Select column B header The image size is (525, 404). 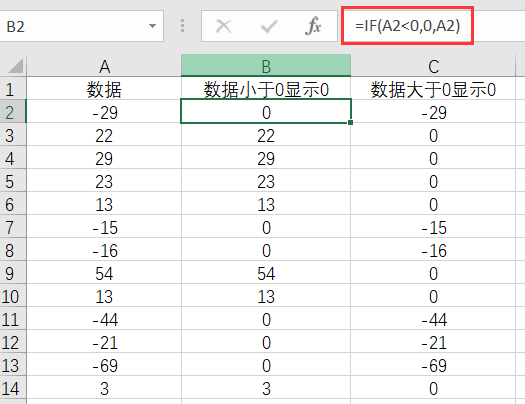coord(266,66)
